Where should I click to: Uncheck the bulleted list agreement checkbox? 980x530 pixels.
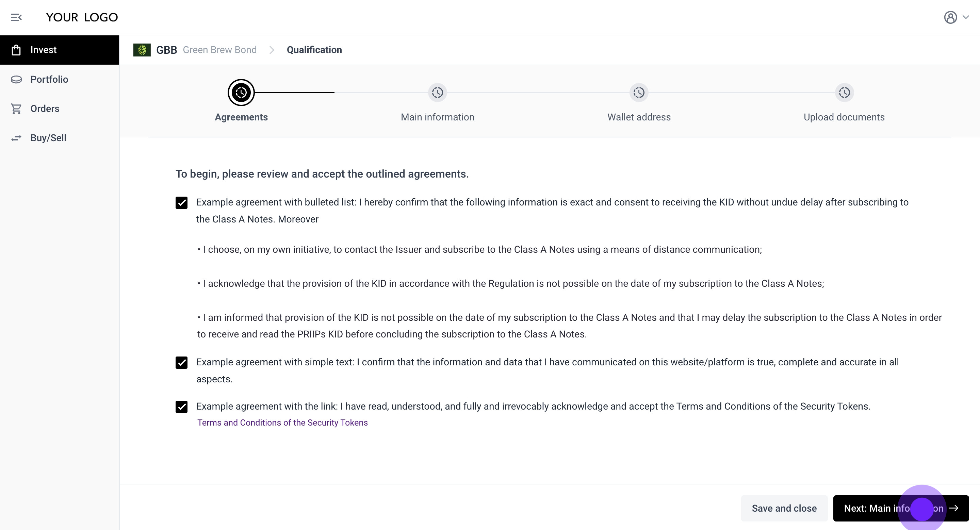pos(181,203)
